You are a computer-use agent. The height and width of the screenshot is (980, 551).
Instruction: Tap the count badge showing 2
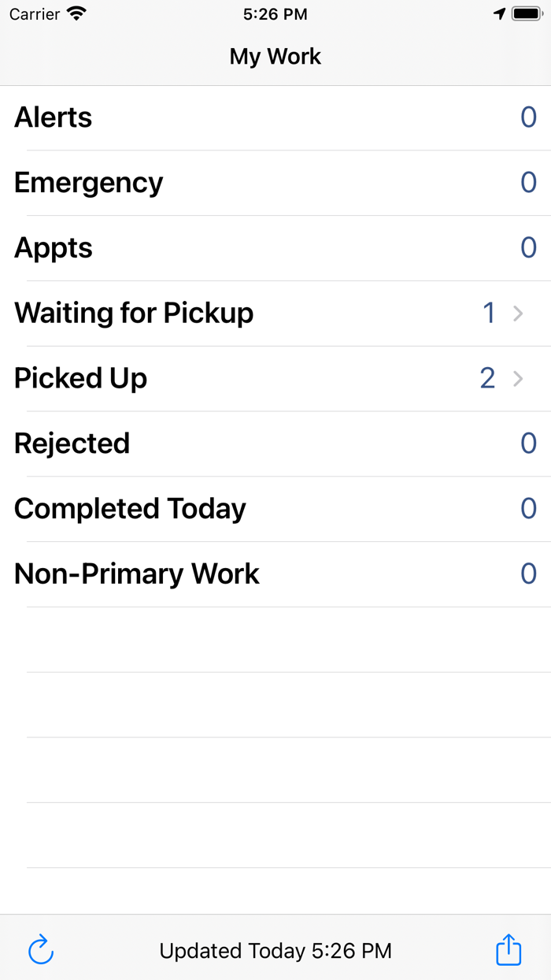[x=487, y=378]
